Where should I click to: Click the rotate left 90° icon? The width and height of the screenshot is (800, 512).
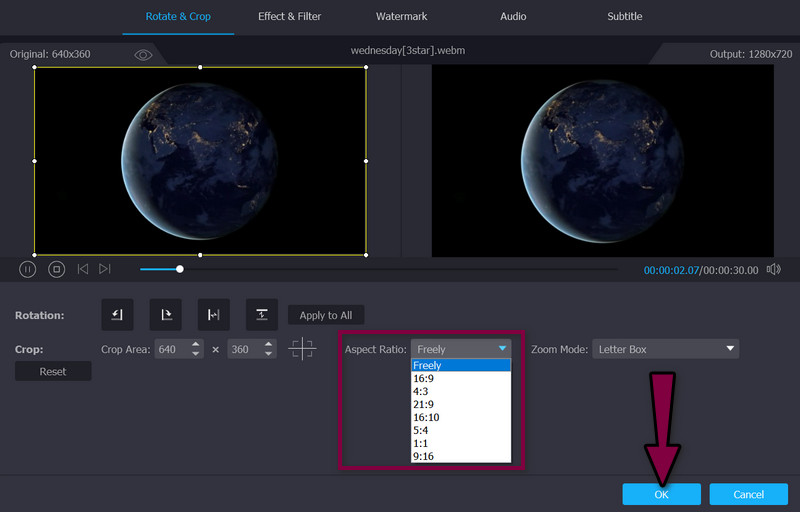point(117,314)
